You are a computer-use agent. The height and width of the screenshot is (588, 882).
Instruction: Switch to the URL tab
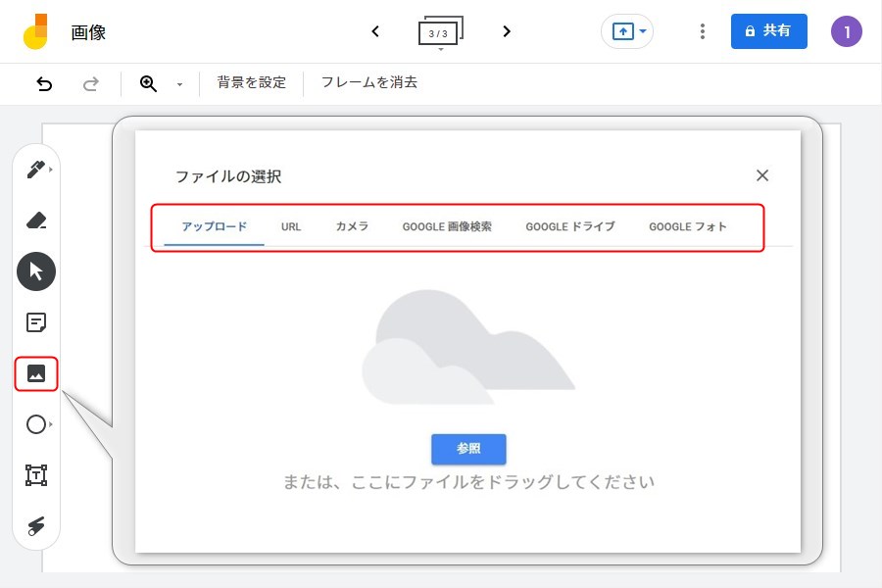[291, 226]
